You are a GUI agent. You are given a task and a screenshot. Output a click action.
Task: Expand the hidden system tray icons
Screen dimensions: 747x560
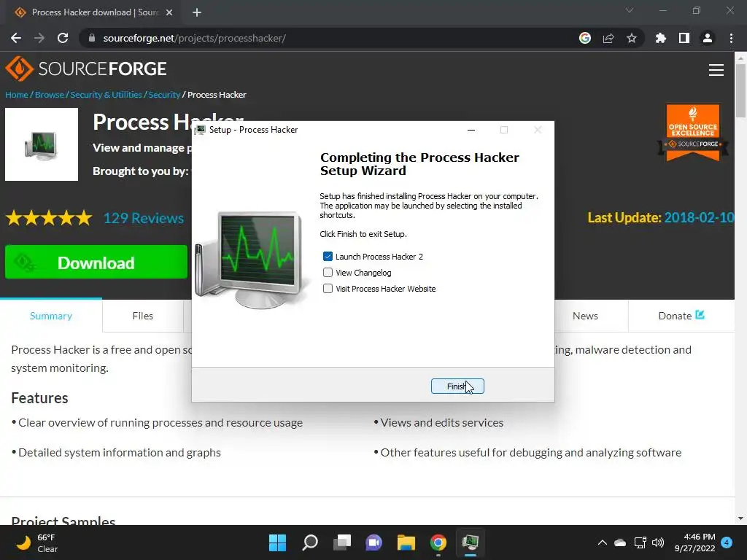point(602,542)
